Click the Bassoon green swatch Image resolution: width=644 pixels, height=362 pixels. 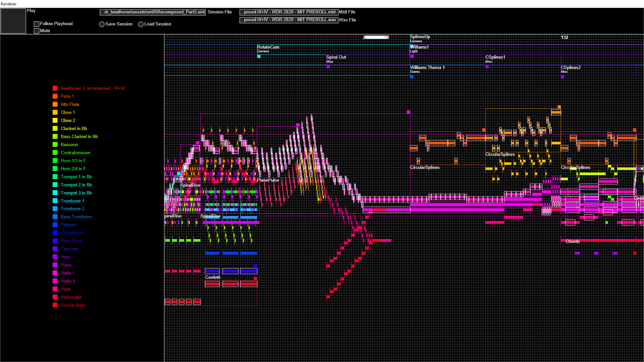[55, 144]
